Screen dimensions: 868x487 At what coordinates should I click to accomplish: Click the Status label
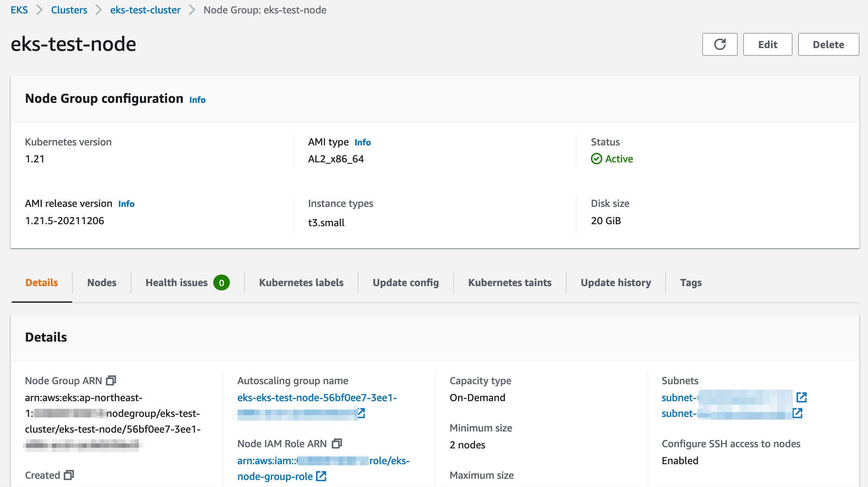coord(605,142)
